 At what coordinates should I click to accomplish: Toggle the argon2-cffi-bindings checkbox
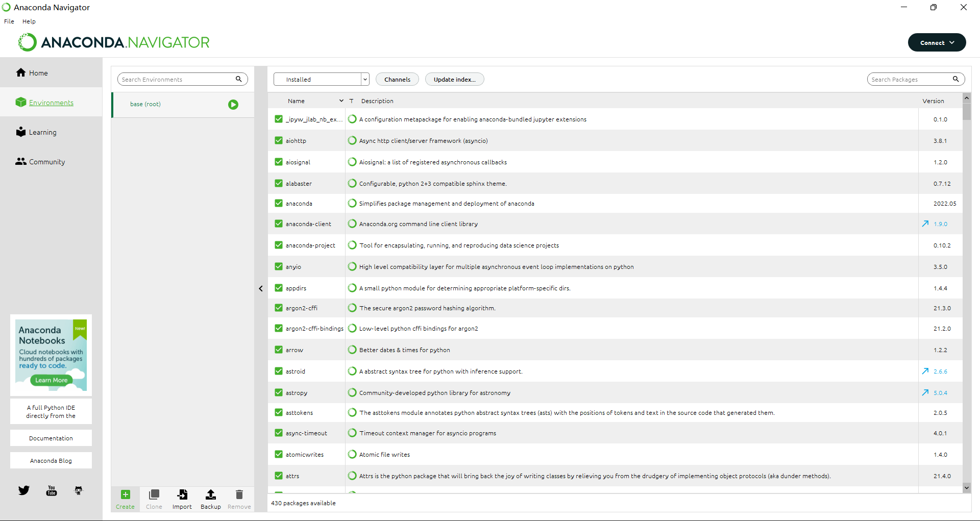pyautogui.click(x=279, y=328)
